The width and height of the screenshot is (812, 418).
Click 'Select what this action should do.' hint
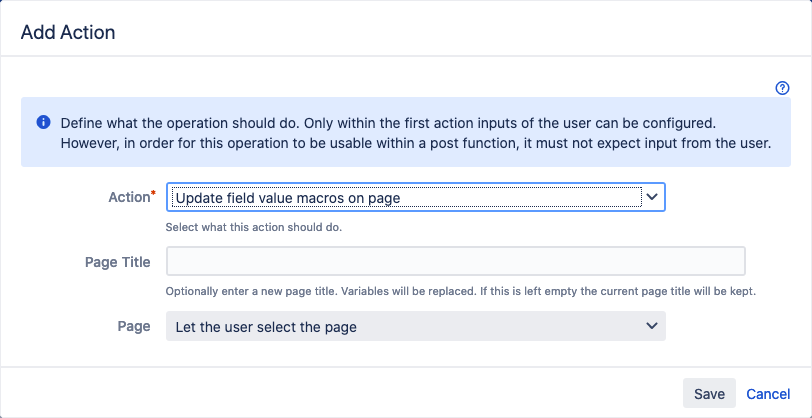[x=254, y=227]
